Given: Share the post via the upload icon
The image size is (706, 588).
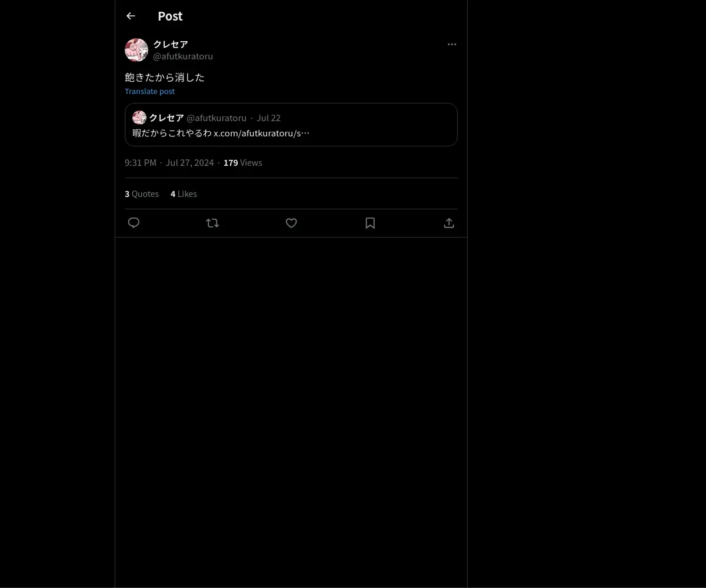Looking at the screenshot, I should point(449,223).
